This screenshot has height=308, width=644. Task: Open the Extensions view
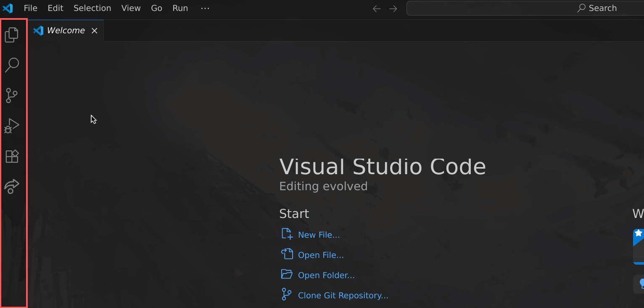(x=12, y=156)
